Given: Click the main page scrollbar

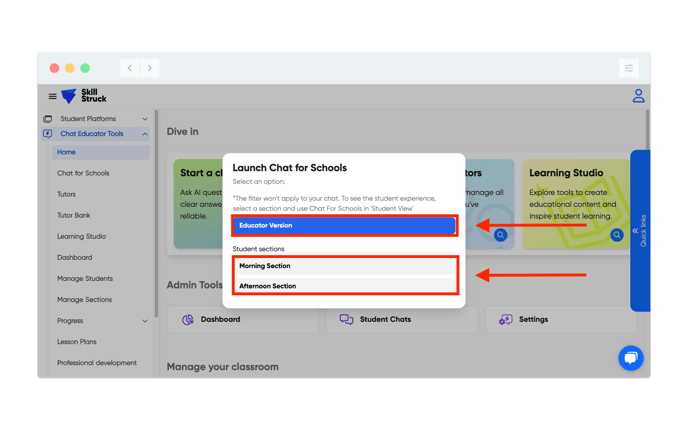Looking at the screenshot, I should coord(647,130).
